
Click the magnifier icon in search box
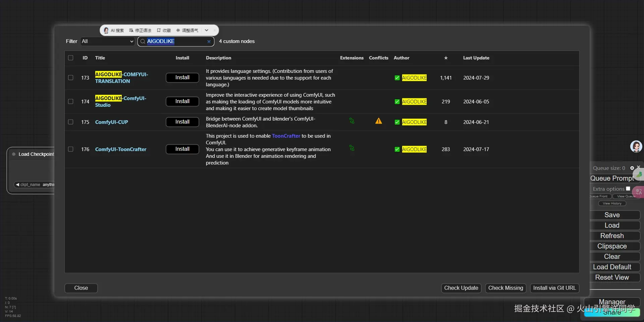point(143,41)
